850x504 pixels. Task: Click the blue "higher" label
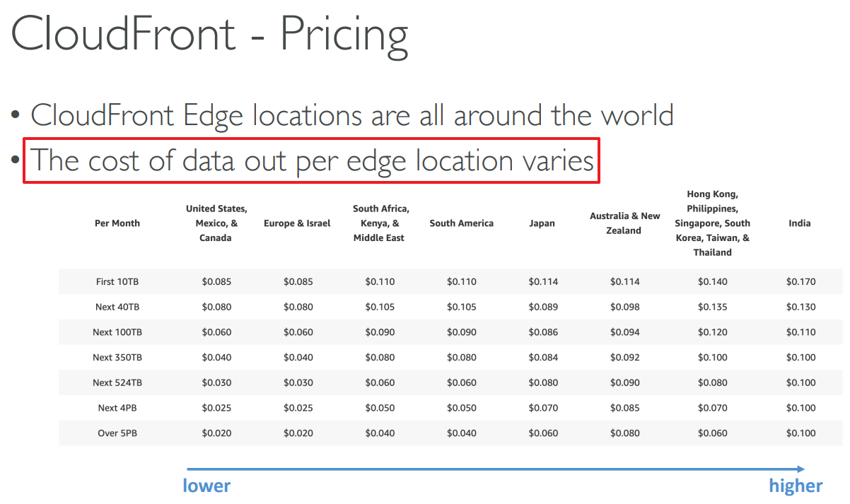[x=796, y=486]
